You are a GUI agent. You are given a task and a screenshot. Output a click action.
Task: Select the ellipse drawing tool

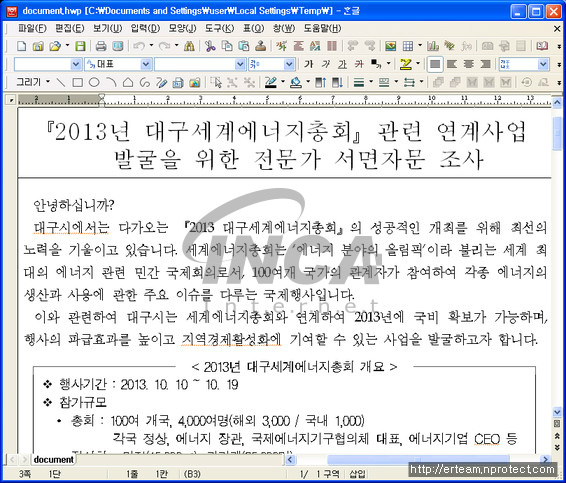tap(94, 83)
